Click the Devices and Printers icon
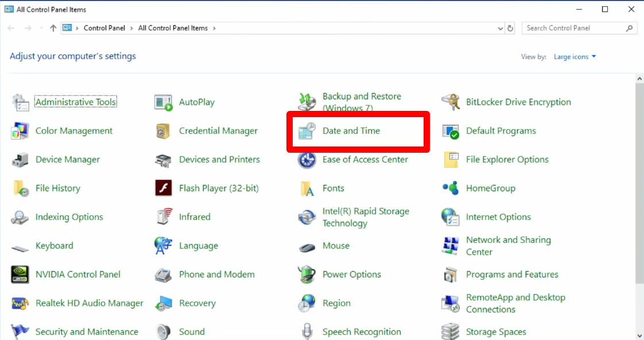Viewport: 644px width, 340px height. [x=164, y=160]
